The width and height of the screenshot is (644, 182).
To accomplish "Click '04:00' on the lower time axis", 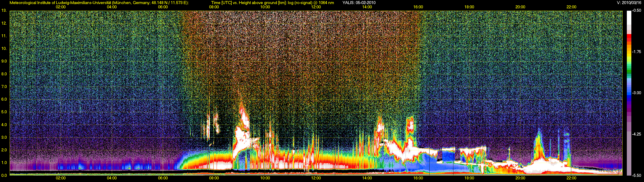I will (x=112, y=178).
